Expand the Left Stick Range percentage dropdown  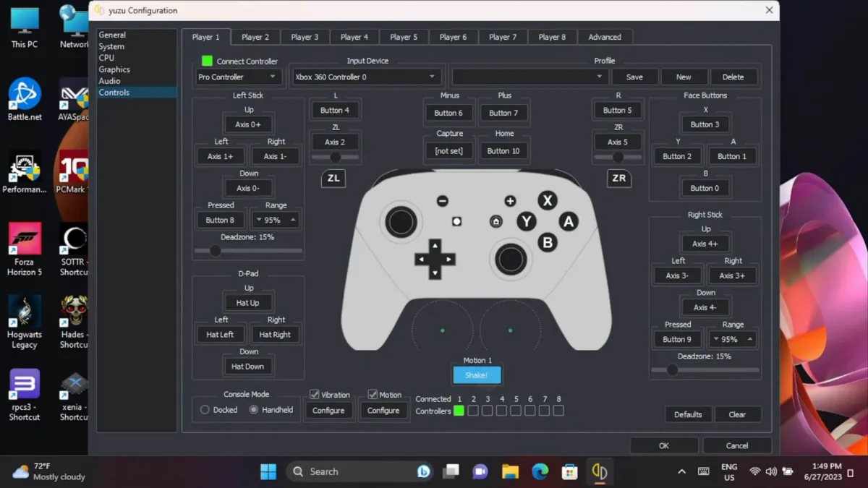(259, 219)
